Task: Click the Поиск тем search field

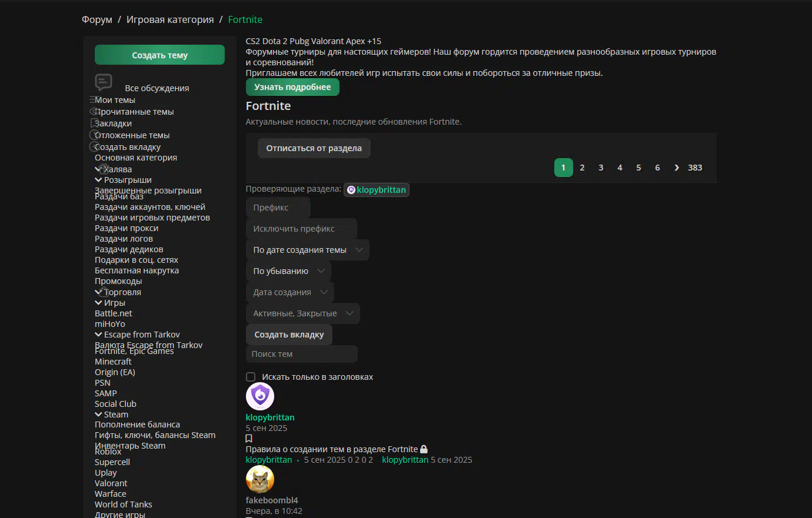Action: [301, 354]
